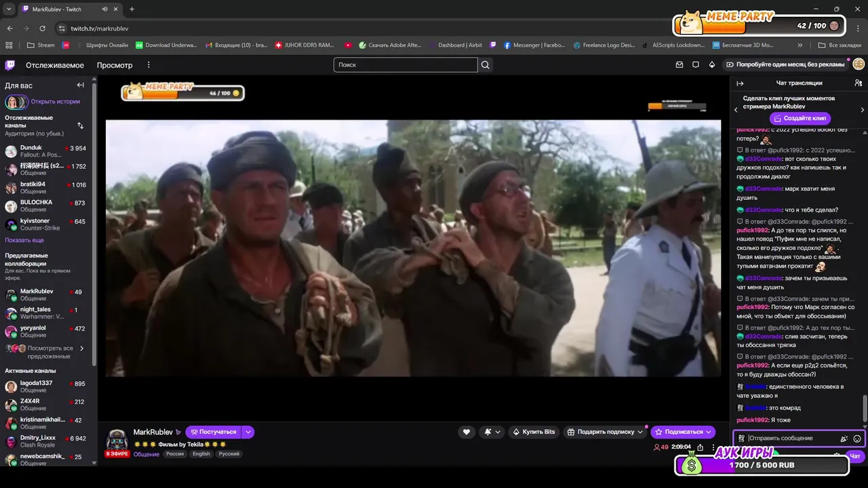
Task: Click the Общение category link under stream title
Action: 146,454
